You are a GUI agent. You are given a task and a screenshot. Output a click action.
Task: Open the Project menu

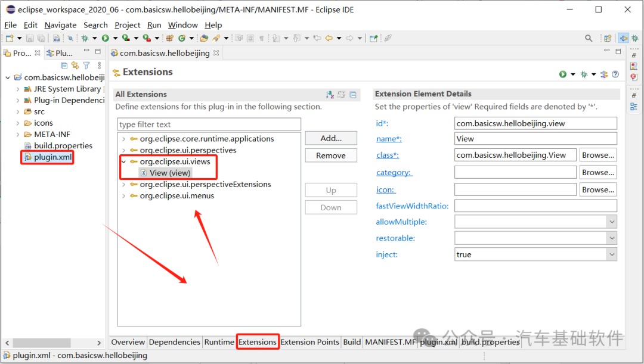[128, 25]
